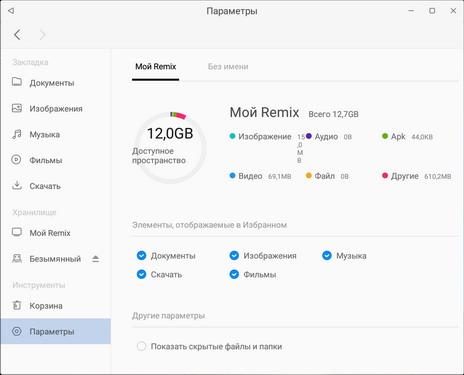Image resolution: width=464 pixels, height=375 pixels.
Task: Click the cyan Изображение legend dot
Action: click(x=233, y=136)
